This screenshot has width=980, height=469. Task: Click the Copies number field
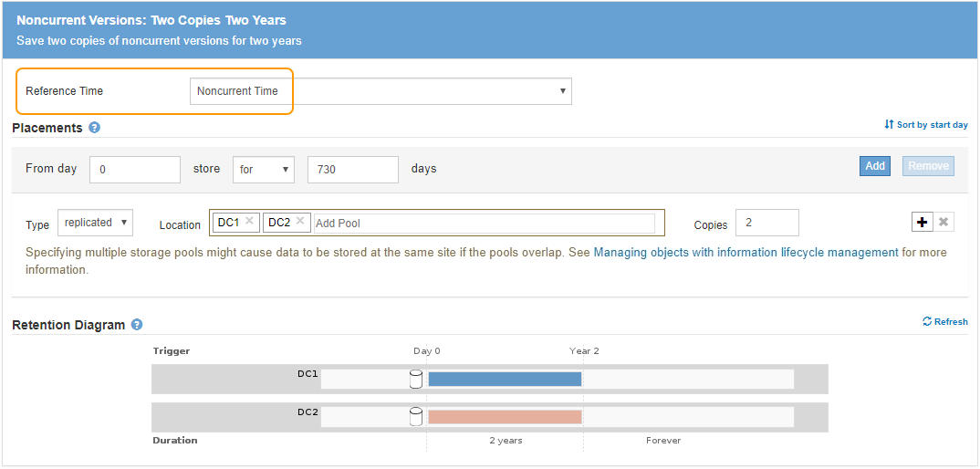coord(766,223)
